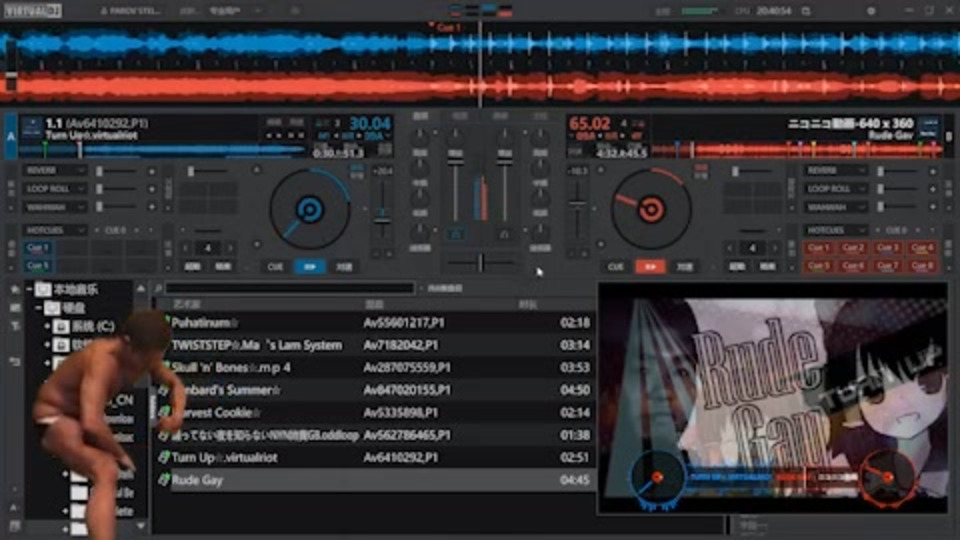Click the blue deck A letter badge
The width and height of the screenshot is (960, 540).
[10, 137]
